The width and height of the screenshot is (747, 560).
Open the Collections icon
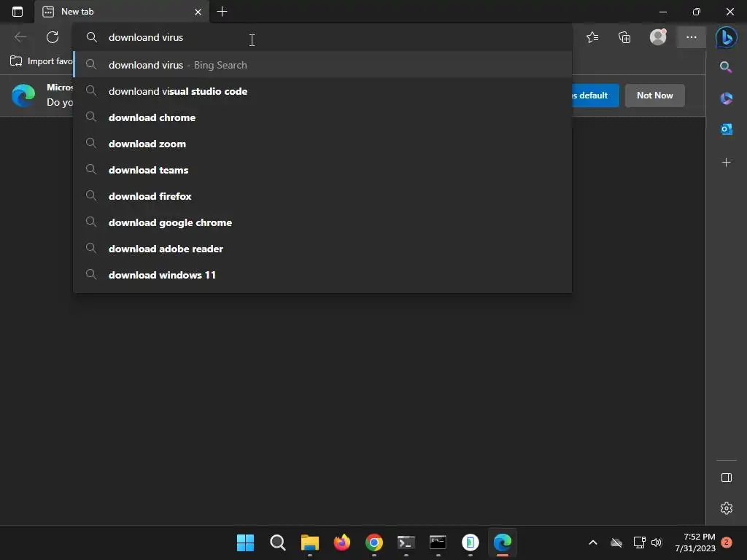[x=624, y=37]
